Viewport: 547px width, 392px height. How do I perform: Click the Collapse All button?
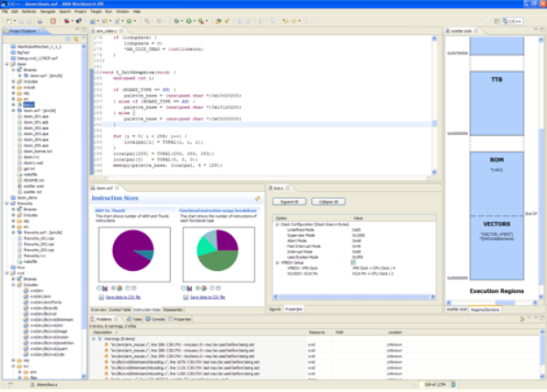click(x=328, y=202)
